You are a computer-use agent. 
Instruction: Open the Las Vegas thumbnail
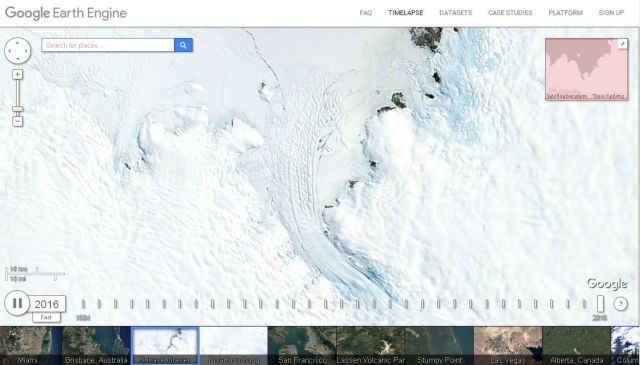508,345
